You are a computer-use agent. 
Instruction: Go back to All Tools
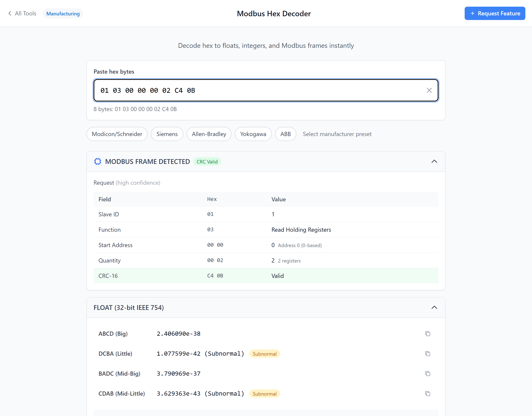[x=25, y=13]
